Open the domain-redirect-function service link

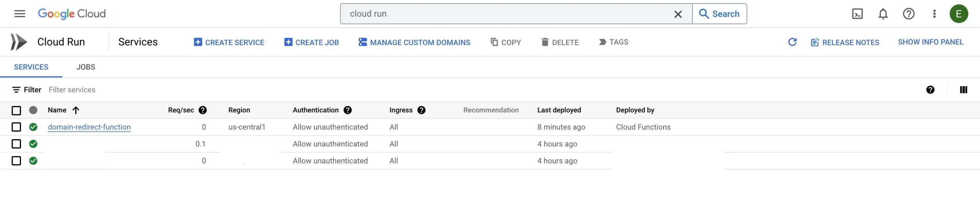pos(89,127)
